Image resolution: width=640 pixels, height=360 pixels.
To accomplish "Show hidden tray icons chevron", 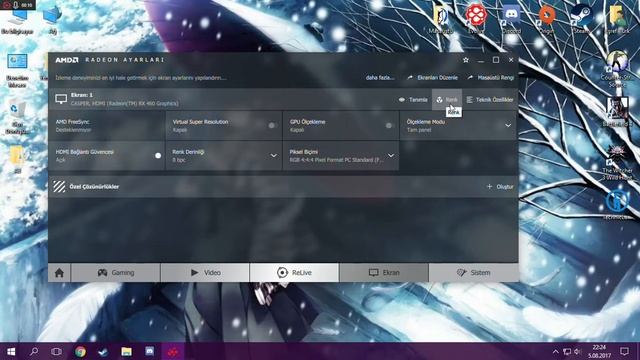I will pyautogui.click(x=556, y=351).
